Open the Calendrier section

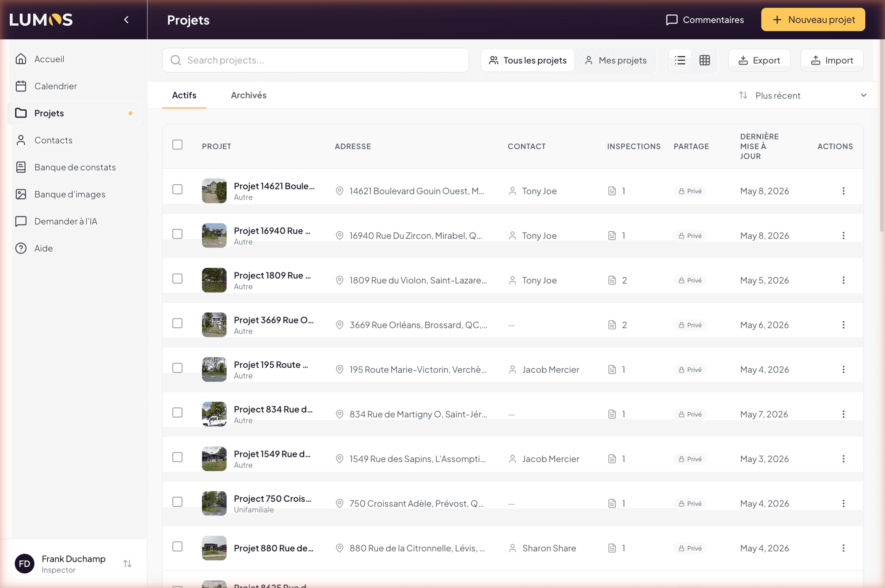click(x=74, y=86)
